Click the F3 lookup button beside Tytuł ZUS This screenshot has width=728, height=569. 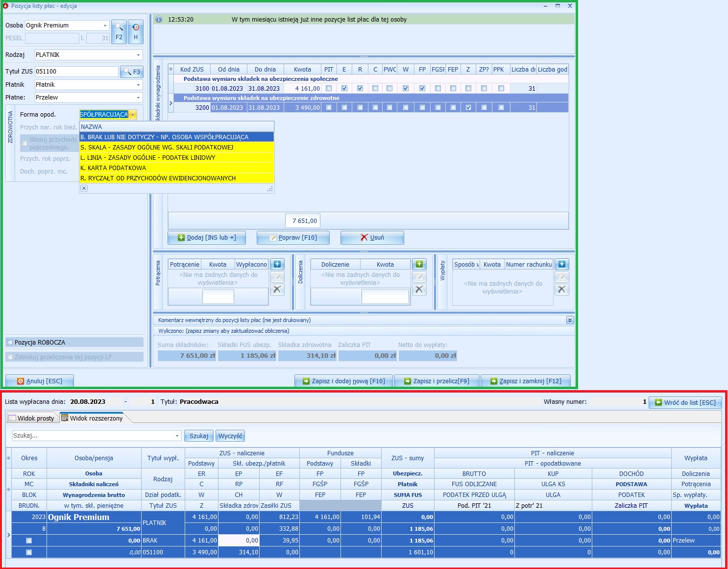[x=132, y=72]
